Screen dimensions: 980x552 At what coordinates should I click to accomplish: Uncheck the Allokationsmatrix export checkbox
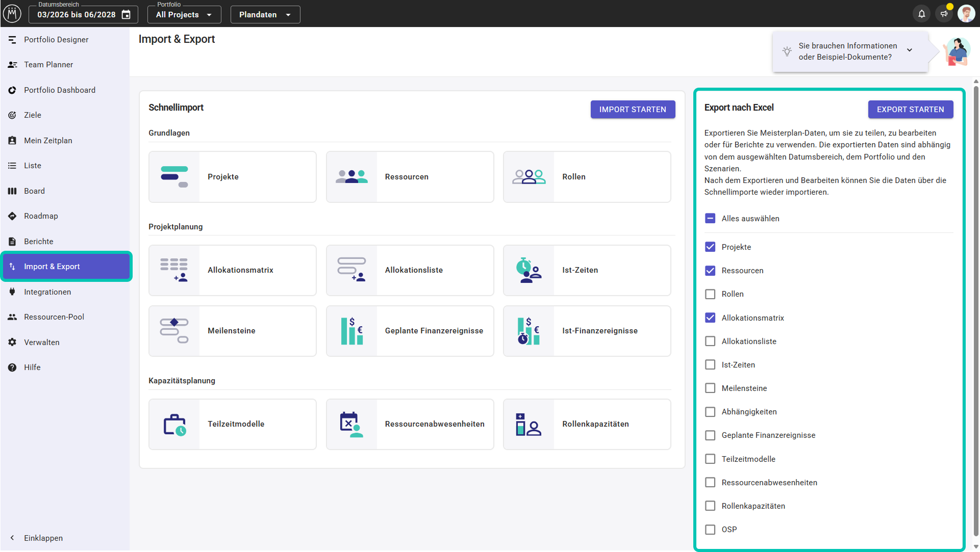[x=710, y=318]
